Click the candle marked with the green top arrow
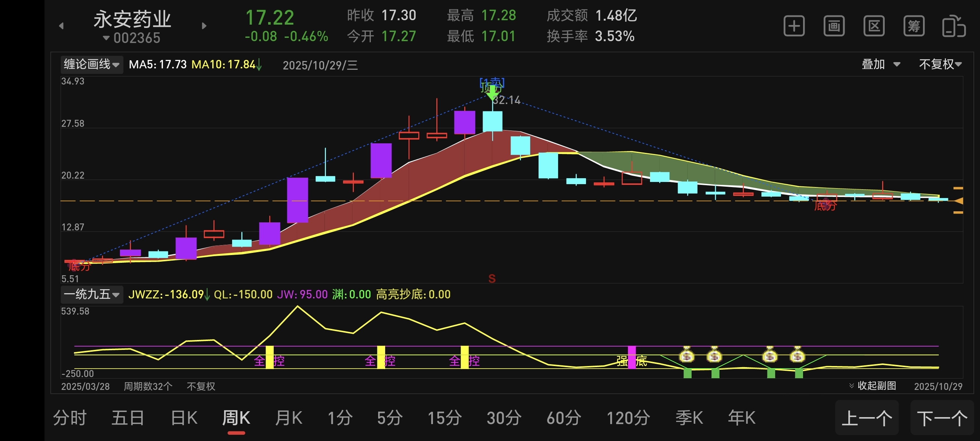 [x=493, y=121]
